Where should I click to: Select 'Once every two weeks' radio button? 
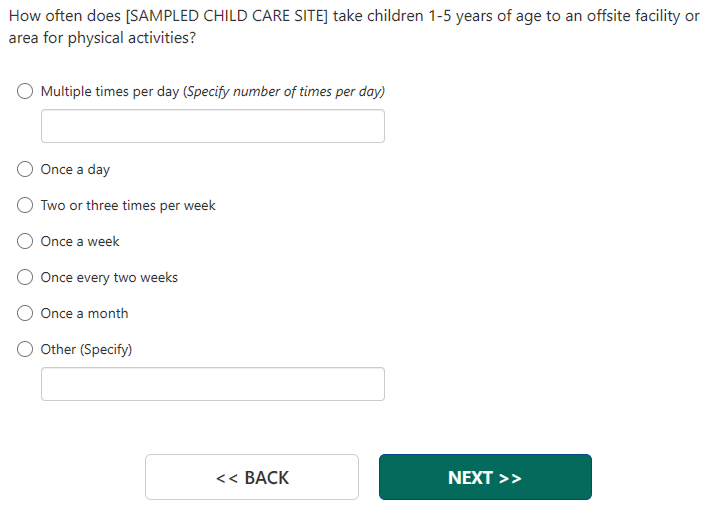[x=25, y=277]
